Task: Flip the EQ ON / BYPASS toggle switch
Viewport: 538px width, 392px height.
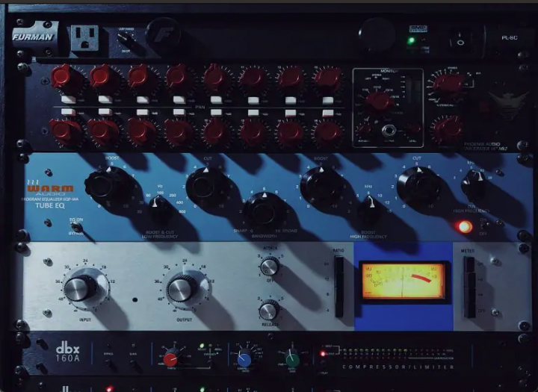Action: [75, 227]
